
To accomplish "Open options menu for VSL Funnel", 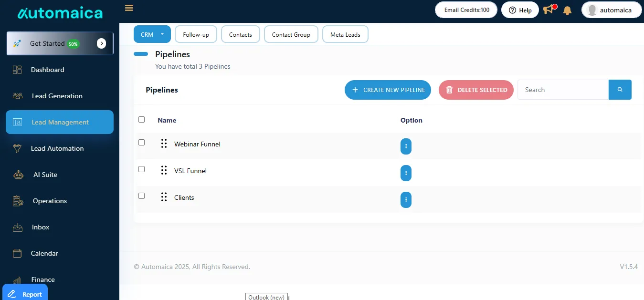I will [x=406, y=173].
